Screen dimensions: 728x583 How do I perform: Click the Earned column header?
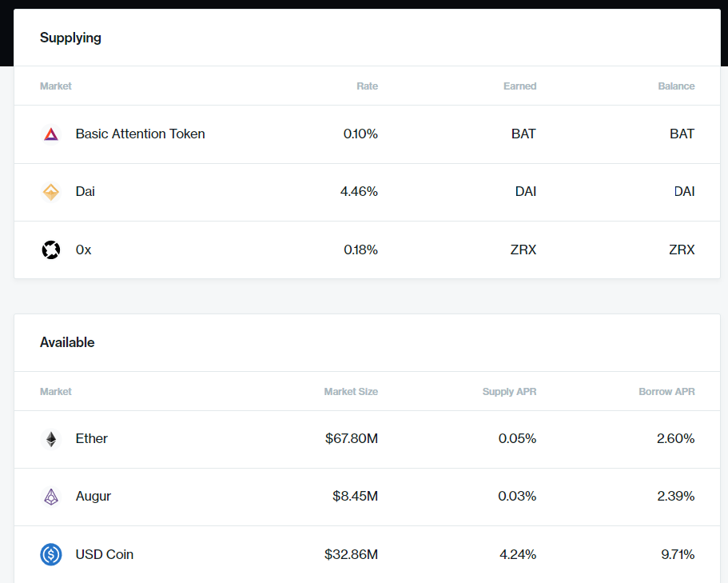pos(520,86)
